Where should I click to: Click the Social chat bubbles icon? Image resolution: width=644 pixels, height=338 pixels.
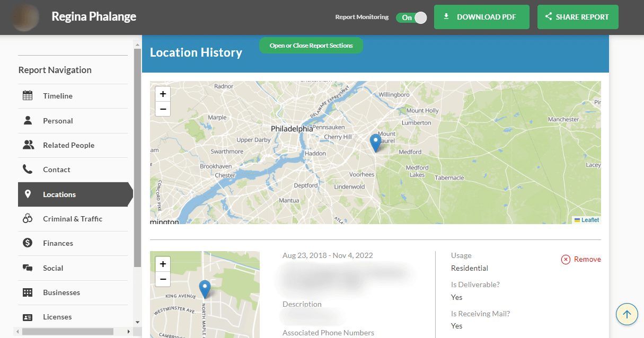pos(28,268)
